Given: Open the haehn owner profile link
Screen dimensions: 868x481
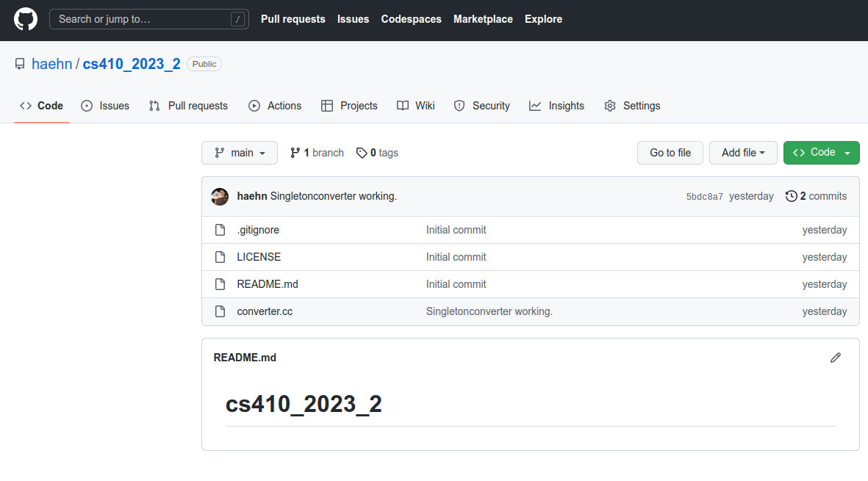Looking at the screenshot, I should pyautogui.click(x=52, y=64).
